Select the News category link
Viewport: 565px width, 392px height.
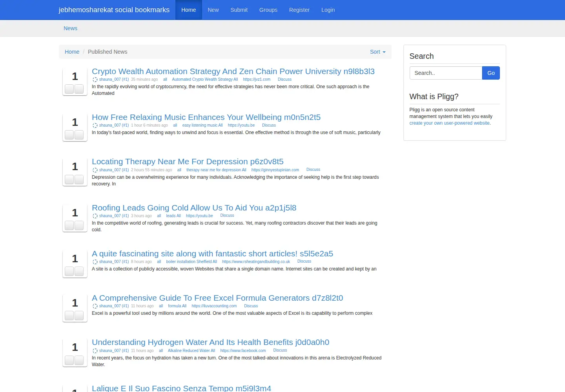pyautogui.click(x=71, y=28)
